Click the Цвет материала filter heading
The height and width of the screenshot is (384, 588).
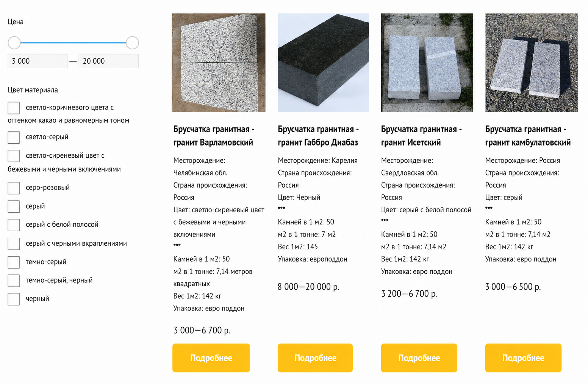pyautogui.click(x=33, y=90)
